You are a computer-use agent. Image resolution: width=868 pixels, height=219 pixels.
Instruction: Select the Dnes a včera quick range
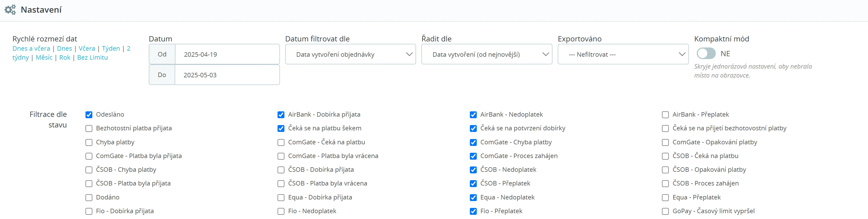(31, 49)
